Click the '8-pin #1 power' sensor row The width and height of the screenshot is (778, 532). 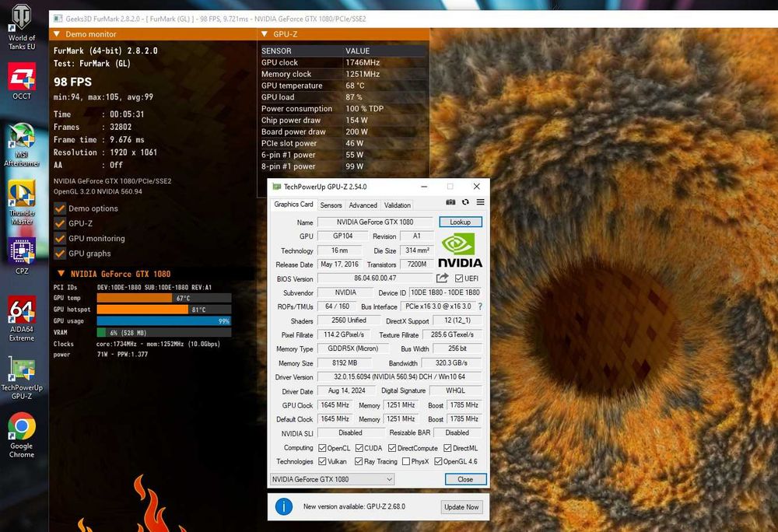pos(344,166)
